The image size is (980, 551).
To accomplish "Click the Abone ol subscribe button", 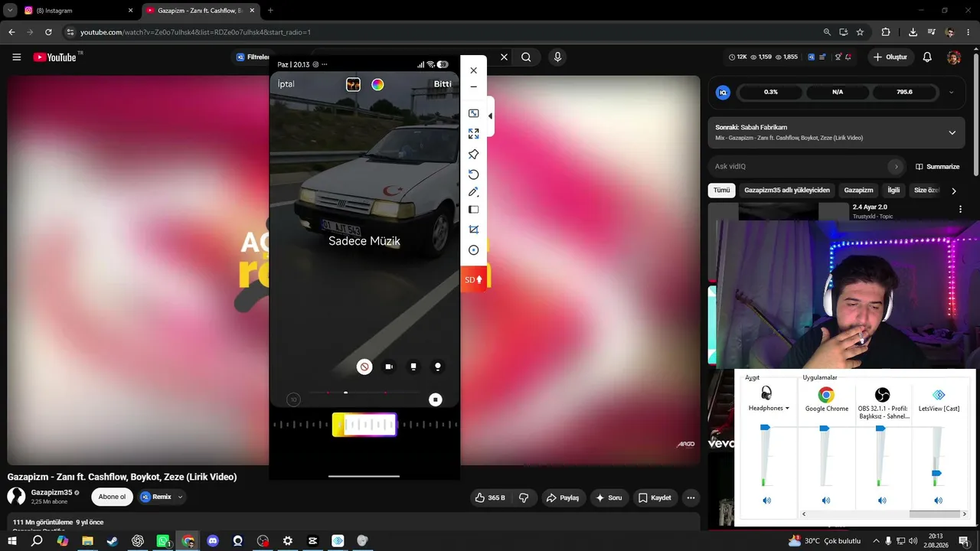I will point(112,497).
